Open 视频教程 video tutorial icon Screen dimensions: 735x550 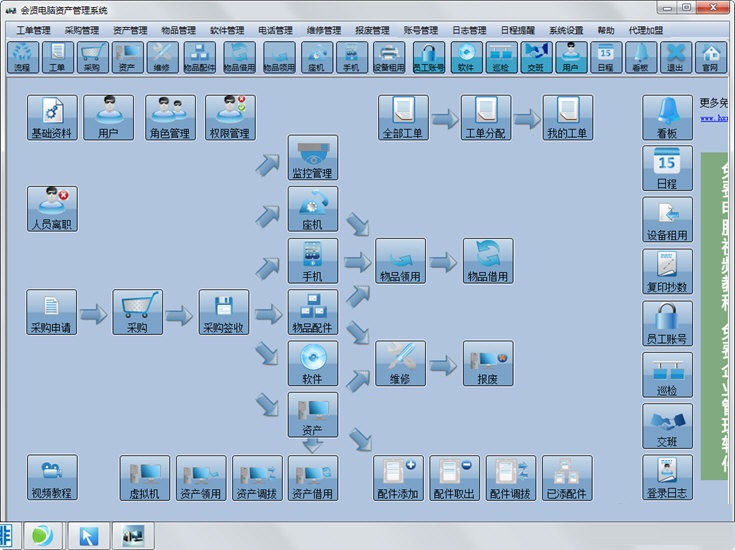point(52,478)
